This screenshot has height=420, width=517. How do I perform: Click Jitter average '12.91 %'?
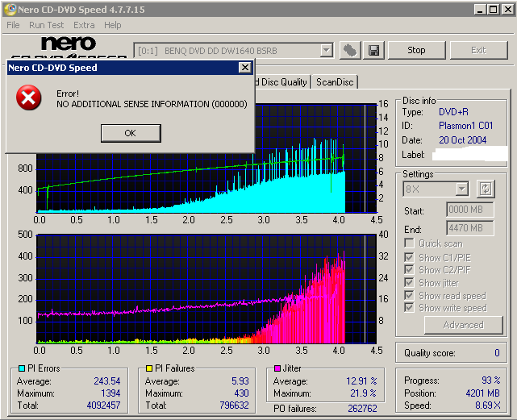[x=361, y=381]
